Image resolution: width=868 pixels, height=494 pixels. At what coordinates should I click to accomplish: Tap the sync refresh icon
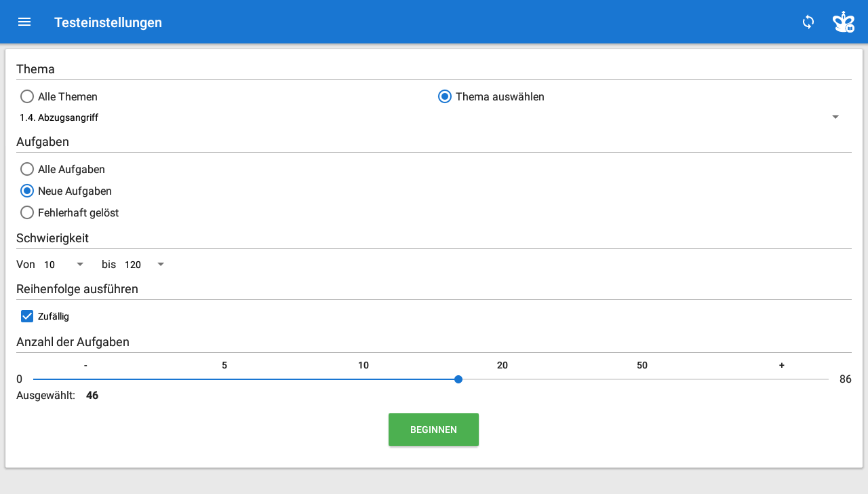(x=808, y=22)
